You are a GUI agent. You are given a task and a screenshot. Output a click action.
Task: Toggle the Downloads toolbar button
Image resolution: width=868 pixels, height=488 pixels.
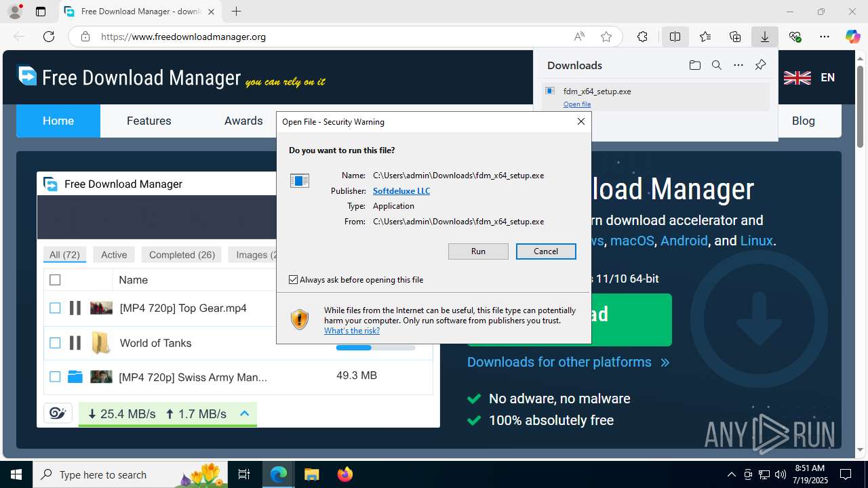coord(765,37)
